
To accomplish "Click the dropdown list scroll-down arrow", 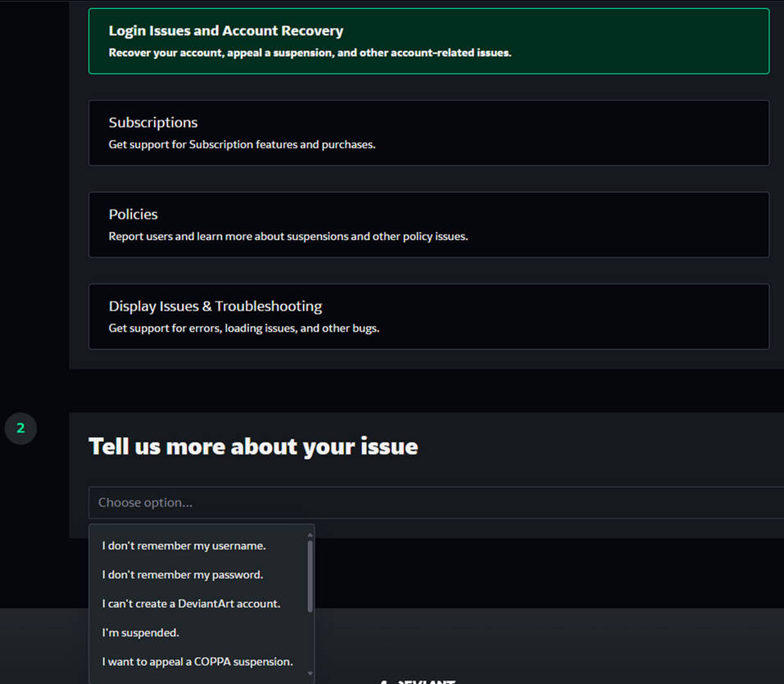I will click(310, 673).
